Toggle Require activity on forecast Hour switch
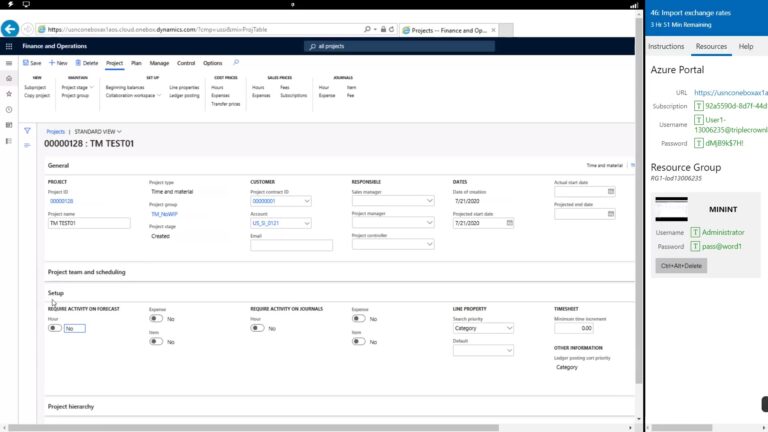The image size is (768, 432). 54,328
